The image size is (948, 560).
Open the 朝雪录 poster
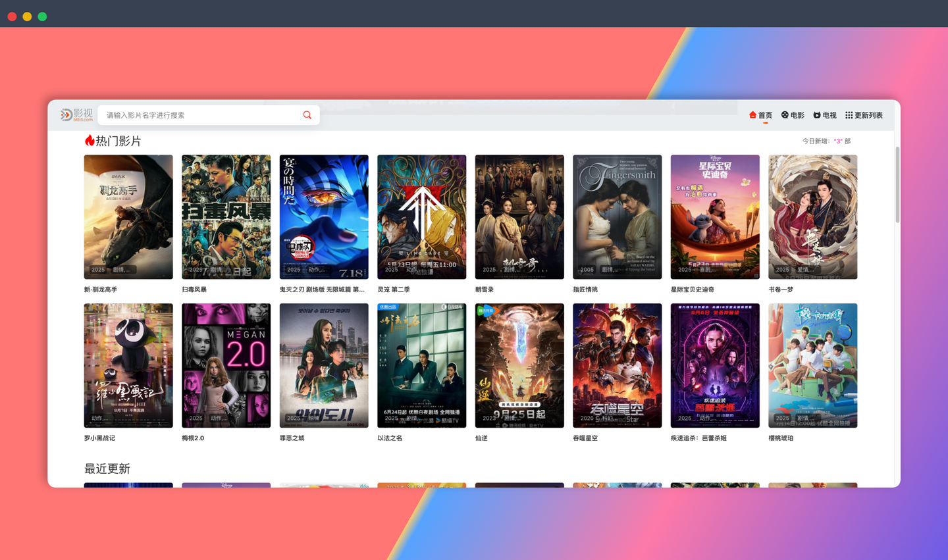pyautogui.click(x=519, y=217)
